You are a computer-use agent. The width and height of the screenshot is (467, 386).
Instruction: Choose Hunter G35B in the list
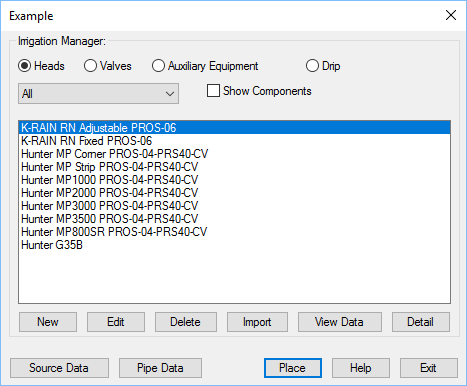pos(234,245)
